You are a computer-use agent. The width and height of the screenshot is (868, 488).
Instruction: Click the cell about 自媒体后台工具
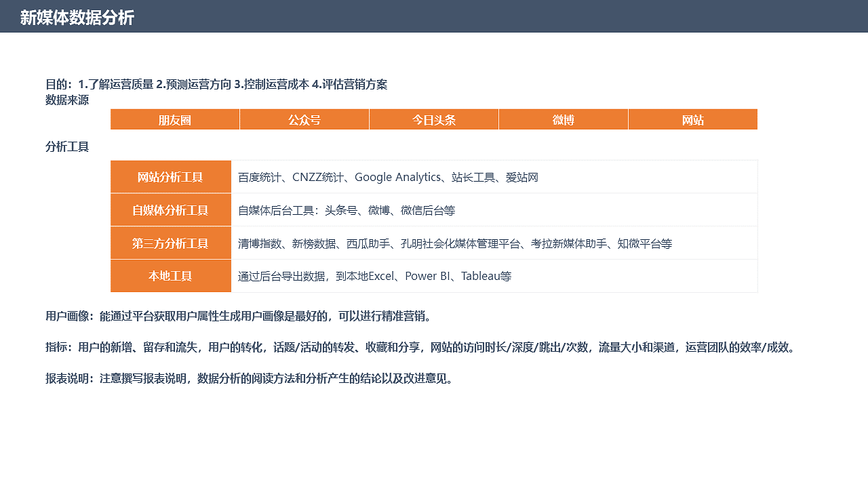(x=494, y=210)
